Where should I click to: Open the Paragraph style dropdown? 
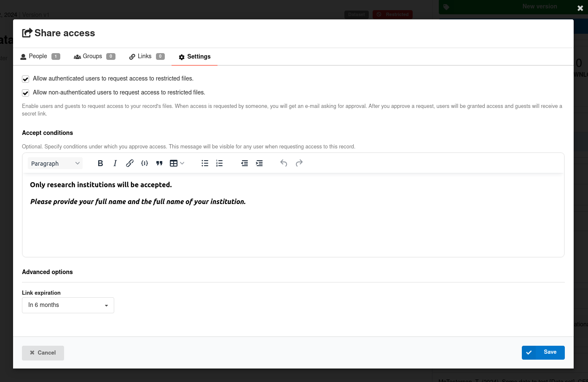coord(55,164)
